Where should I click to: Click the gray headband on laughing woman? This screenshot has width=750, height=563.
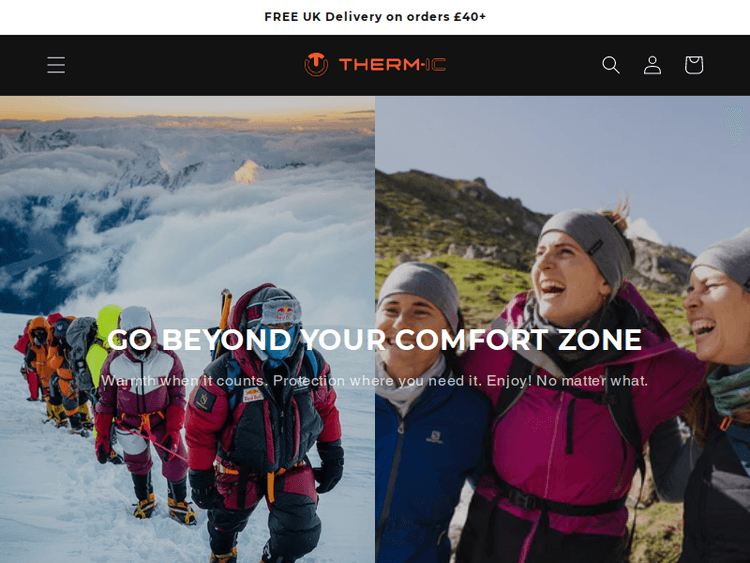tap(588, 243)
